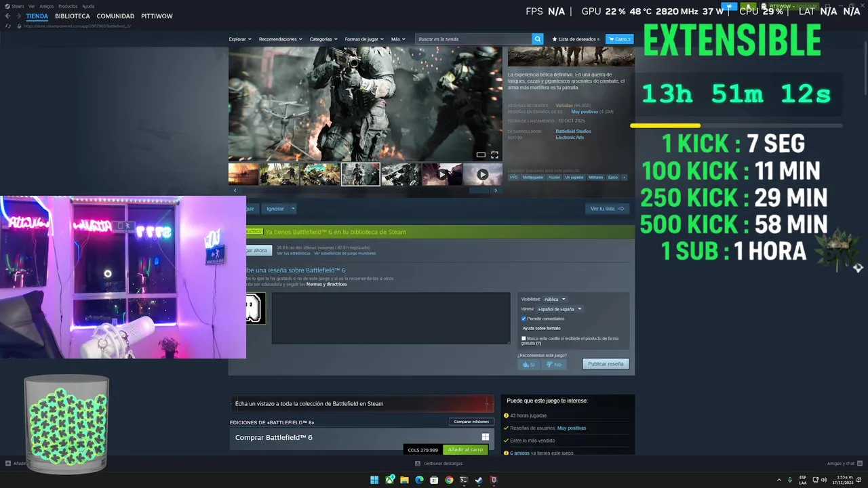The height and width of the screenshot is (488, 868).
Task: Open Electronic Arts publisher link
Action: [x=570, y=138]
